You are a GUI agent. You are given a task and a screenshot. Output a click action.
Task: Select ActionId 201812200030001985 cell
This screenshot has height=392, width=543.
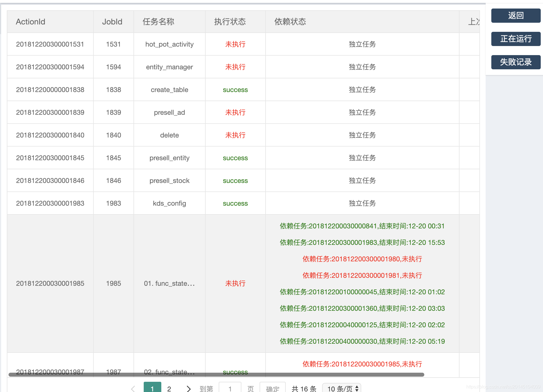(x=50, y=283)
